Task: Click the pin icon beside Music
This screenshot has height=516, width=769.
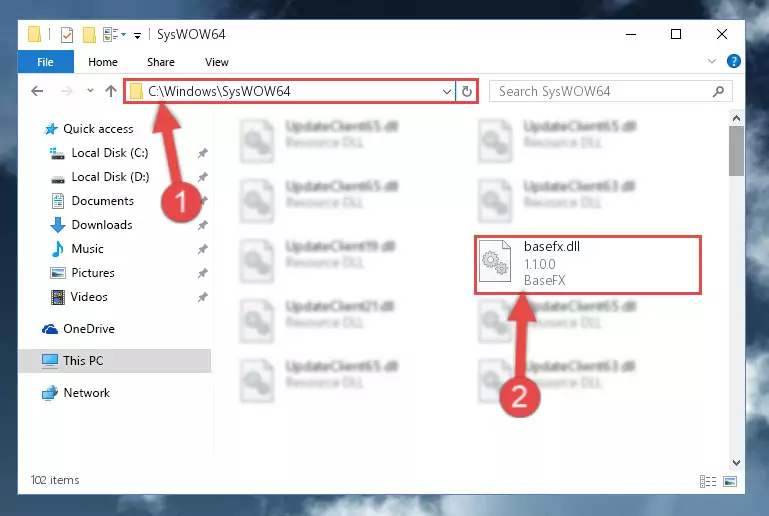Action: click(x=203, y=249)
